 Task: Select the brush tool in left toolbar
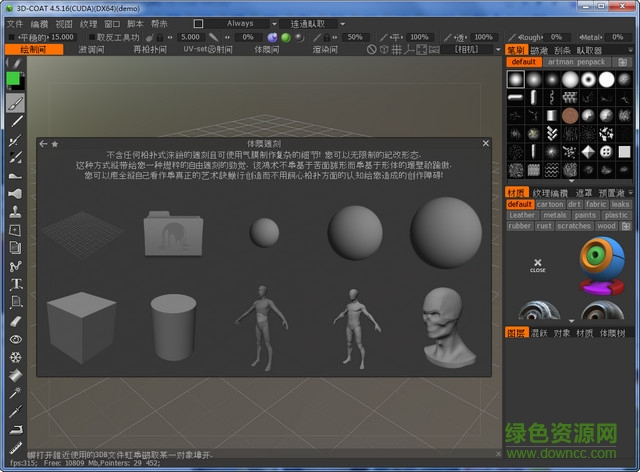coord(15,103)
